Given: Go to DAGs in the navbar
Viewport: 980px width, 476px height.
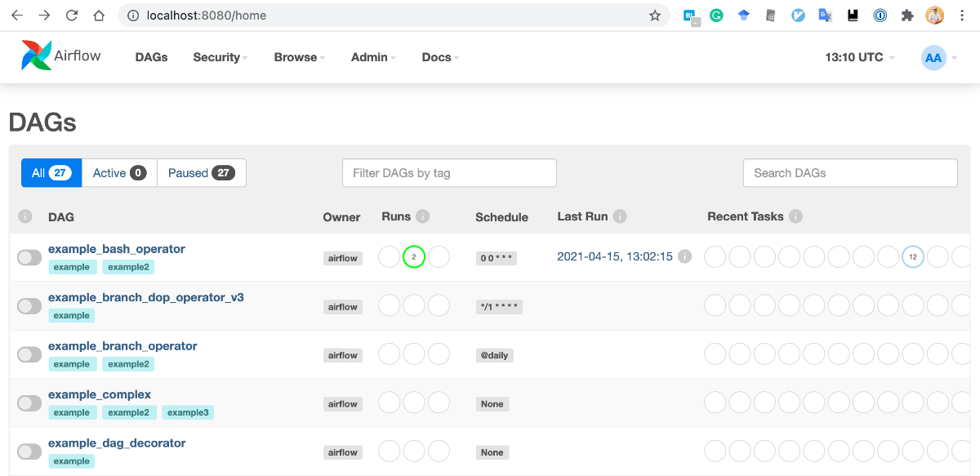Looking at the screenshot, I should pos(151,57).
